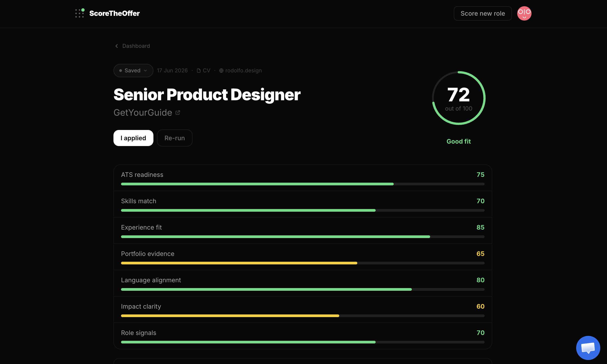Click the CV document icon

tap(199, 71)
